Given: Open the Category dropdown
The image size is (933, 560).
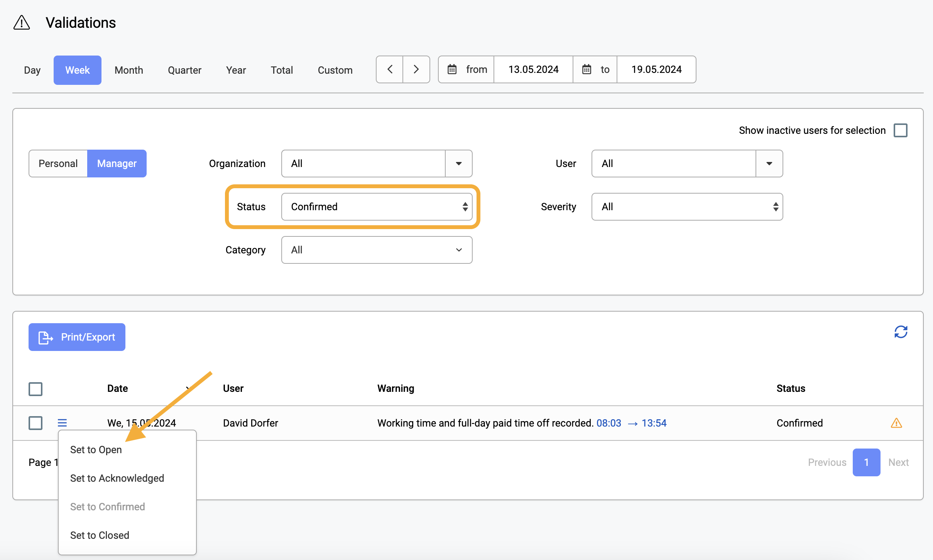Looking at the screenshot, I should 377,250.
